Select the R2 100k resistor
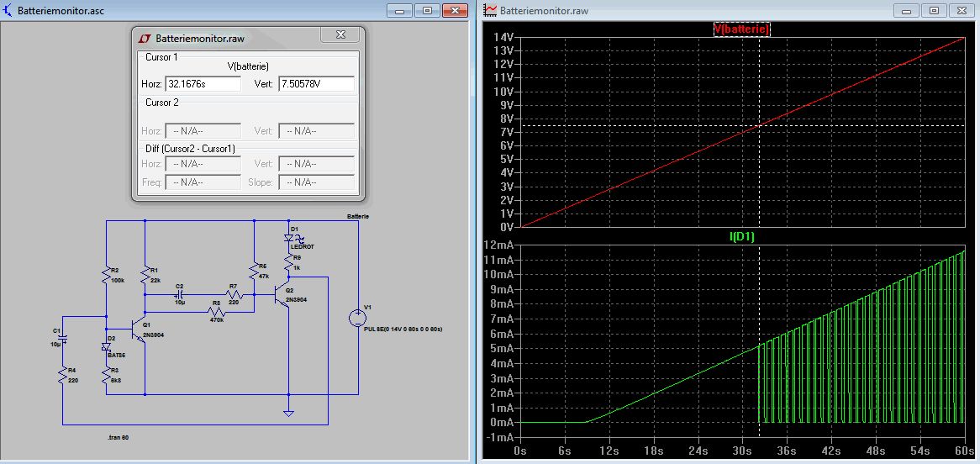 (x=107, y=274)
